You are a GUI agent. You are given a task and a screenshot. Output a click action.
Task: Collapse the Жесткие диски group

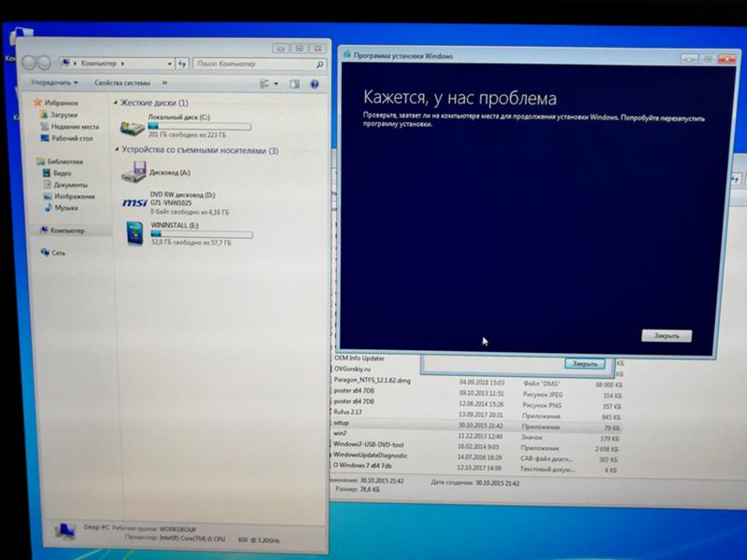pos(116,103)
